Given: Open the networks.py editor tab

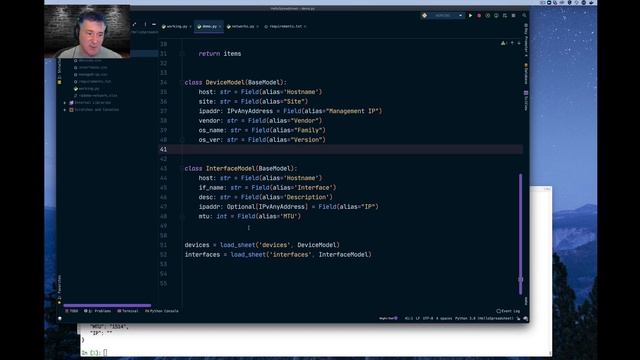Looking at the screenshot, I should 242,27.
